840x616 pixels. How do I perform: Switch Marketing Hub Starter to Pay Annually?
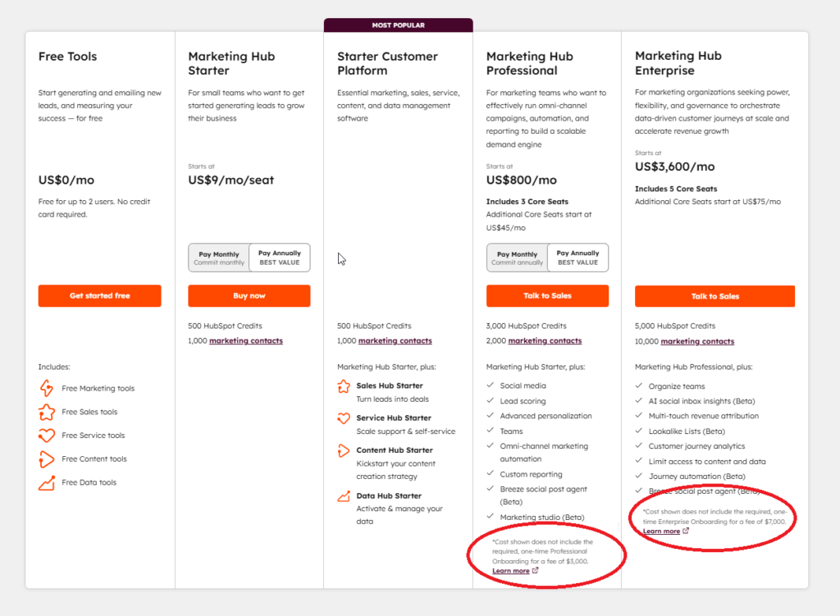279,257
